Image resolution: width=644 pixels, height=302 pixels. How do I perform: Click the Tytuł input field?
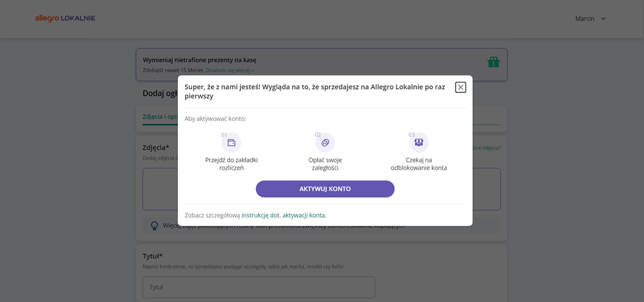[259, 287]
